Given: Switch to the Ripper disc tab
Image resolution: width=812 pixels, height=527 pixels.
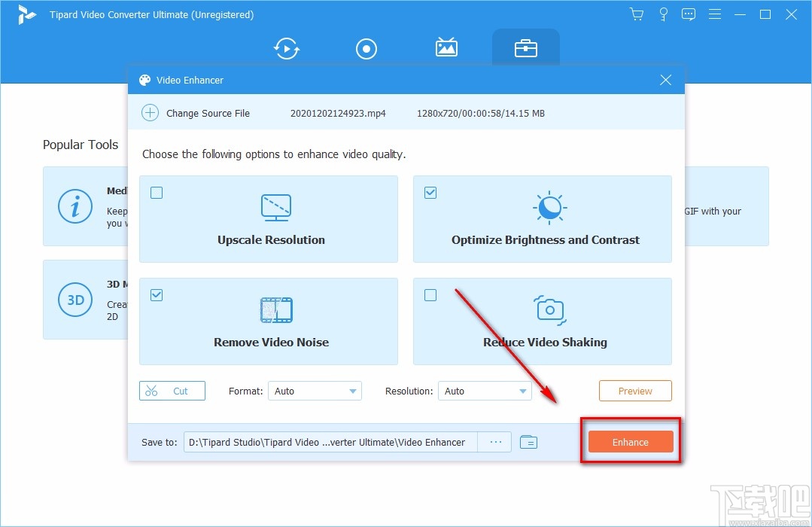Looking at the screenshot, I should [x=366, y=49].
